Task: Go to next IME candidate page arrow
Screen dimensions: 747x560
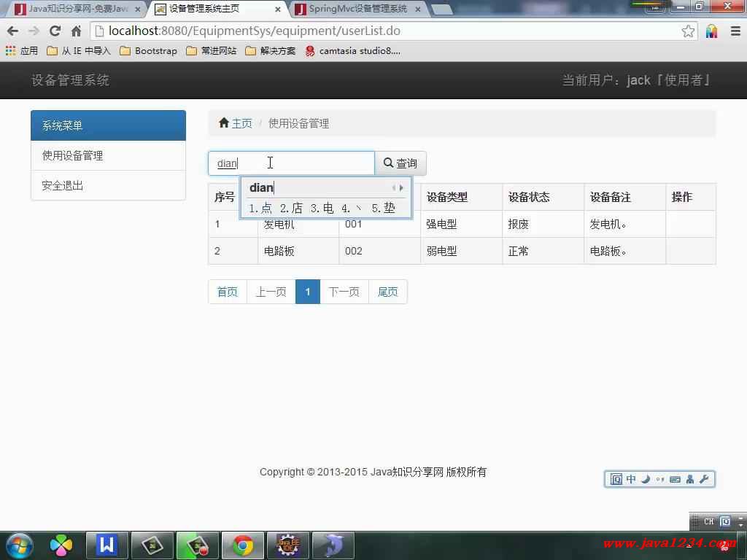Action: (402, 188)
